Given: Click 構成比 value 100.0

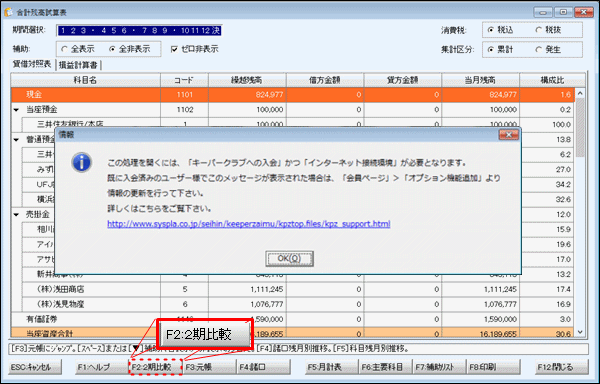Looking at the screenshot, I should tap(562, 125).
